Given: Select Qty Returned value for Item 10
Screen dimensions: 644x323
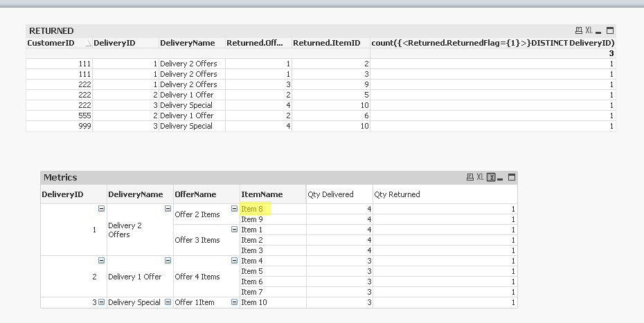Looking at the screenshot, I should 445,302.
